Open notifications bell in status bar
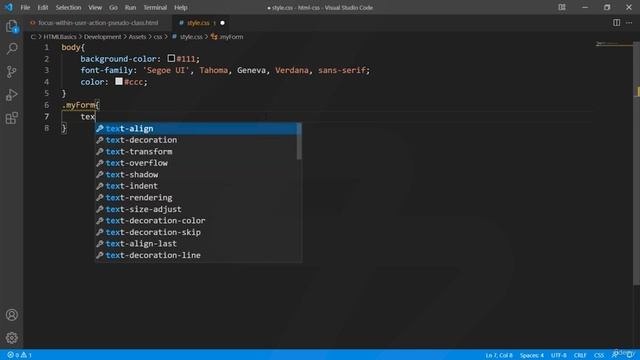The image size is (640, 360). [630, 355]
